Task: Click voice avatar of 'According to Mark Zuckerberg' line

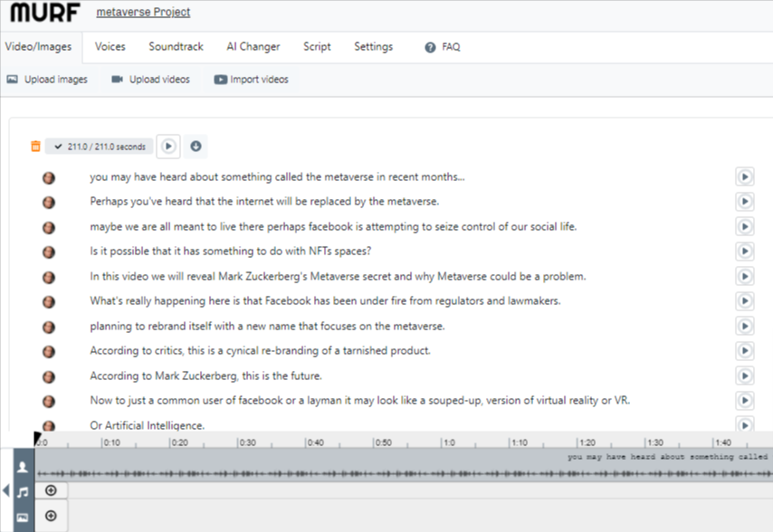Action: click(x=48, y=376)
